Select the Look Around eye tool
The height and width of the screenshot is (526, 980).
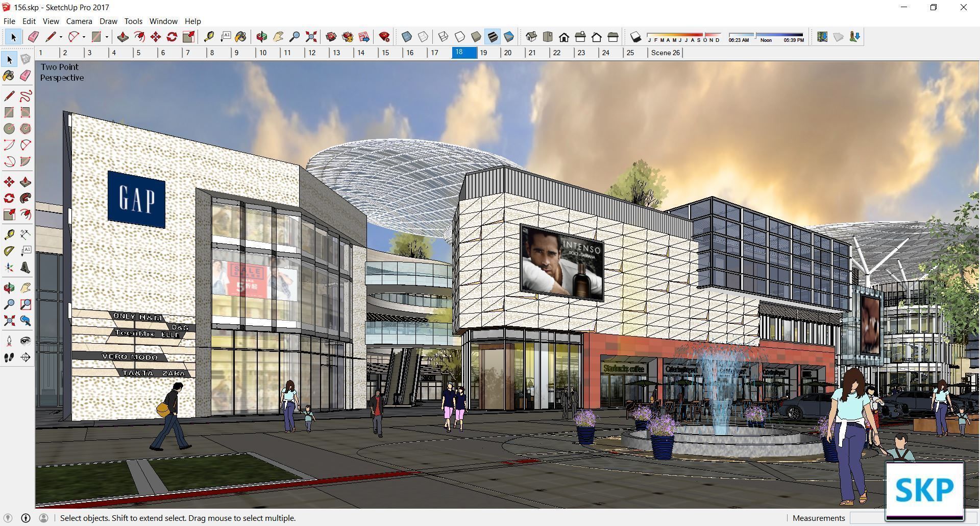[26, 341]
